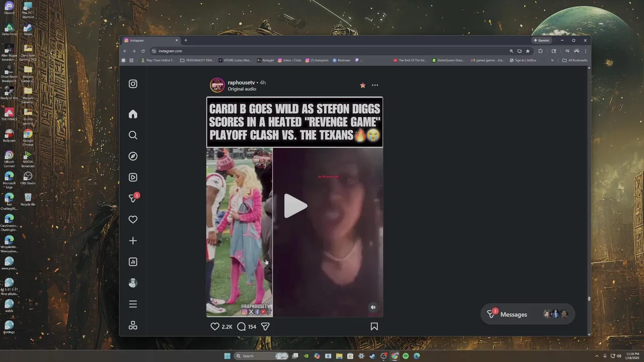This screenshot has height=362, width=644.
Task: Open the Windows Start menu
Action: click(227, 356)
